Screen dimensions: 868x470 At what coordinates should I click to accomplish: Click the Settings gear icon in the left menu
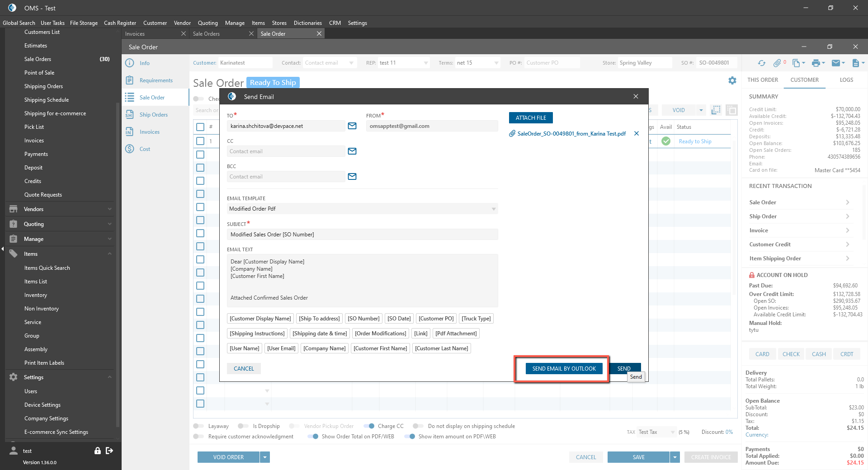point(14,377)
